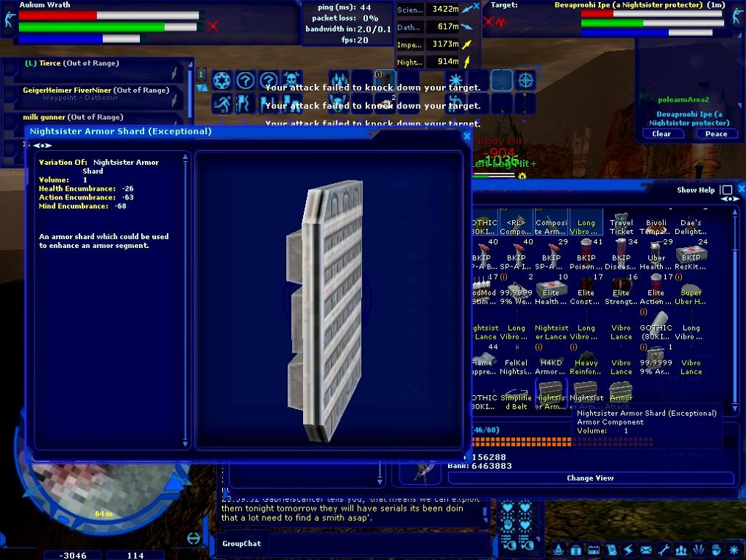Click Aukum Wrath red health bar
The width and height of the screenshot is (746, 560).
pyautogui.click(x=109, y=15)
